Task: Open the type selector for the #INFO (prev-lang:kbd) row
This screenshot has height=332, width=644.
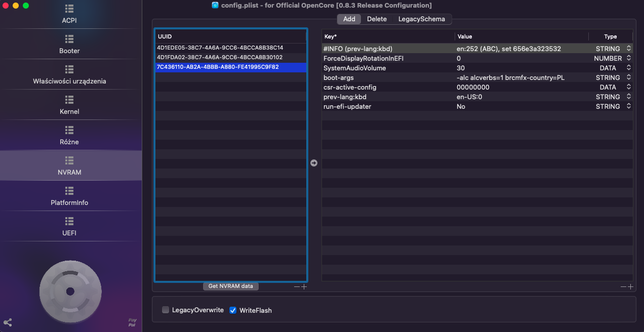Action: pyautogui.click(x=629, y=49)
